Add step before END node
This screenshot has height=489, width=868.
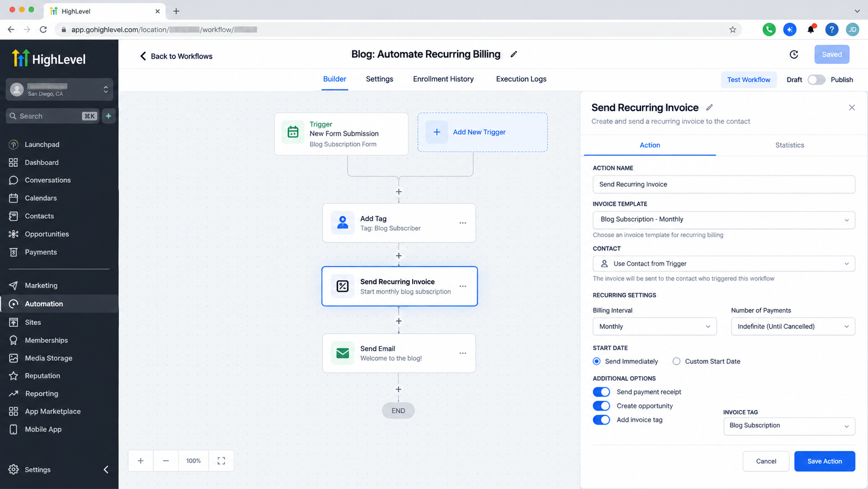click(x=399, y=389)
